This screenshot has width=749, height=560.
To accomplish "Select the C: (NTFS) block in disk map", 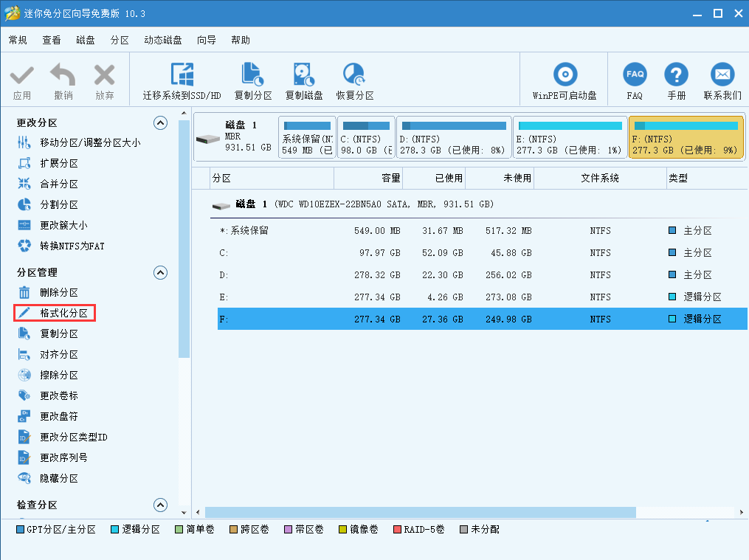I will [x=366, y=137].
